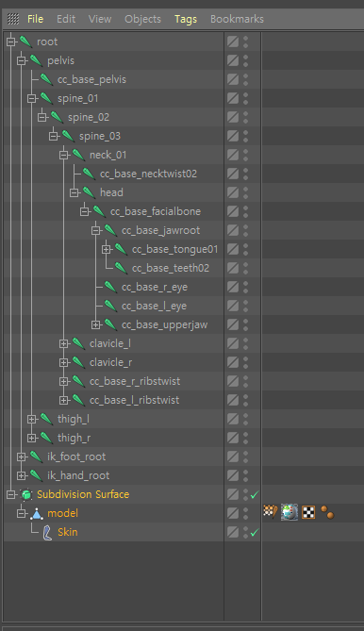
Task: Click the Skin deformer icon
Action: click(x=47, y=532)
